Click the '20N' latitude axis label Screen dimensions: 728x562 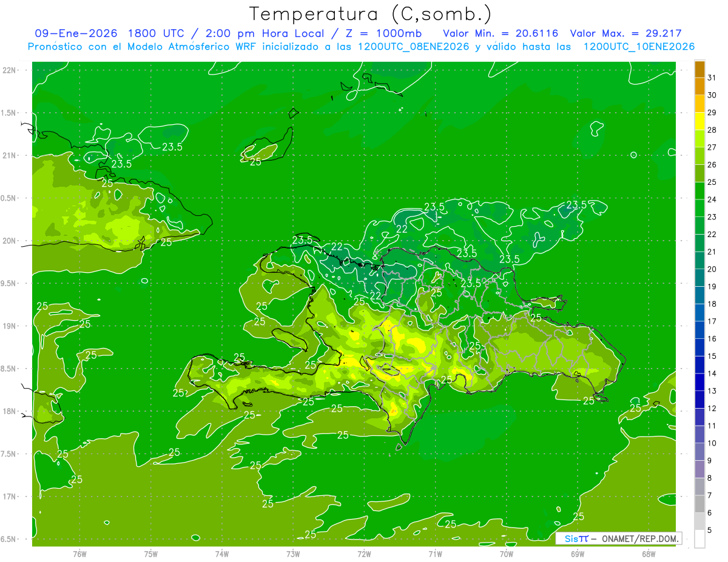click(x=10, y=241)
